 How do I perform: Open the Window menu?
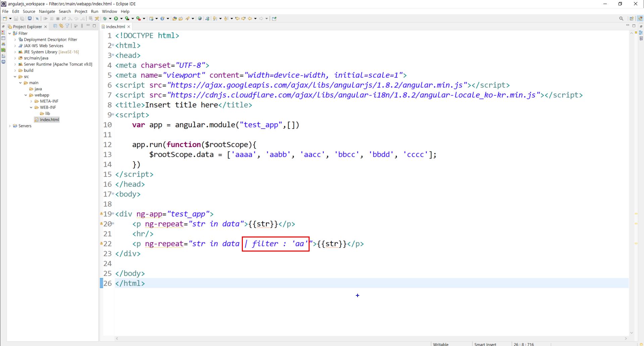point(109,11)
